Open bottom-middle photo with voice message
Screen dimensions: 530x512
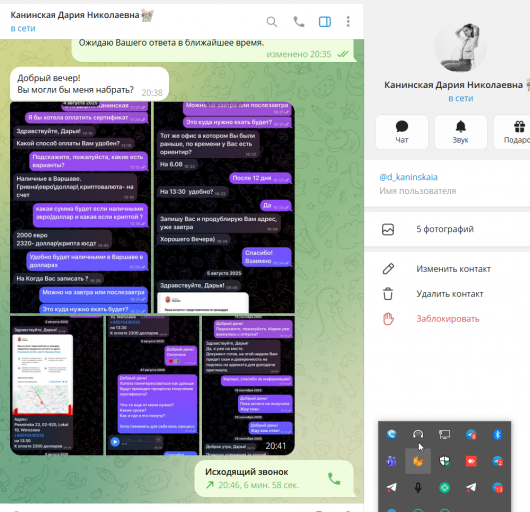coord(152,385)
